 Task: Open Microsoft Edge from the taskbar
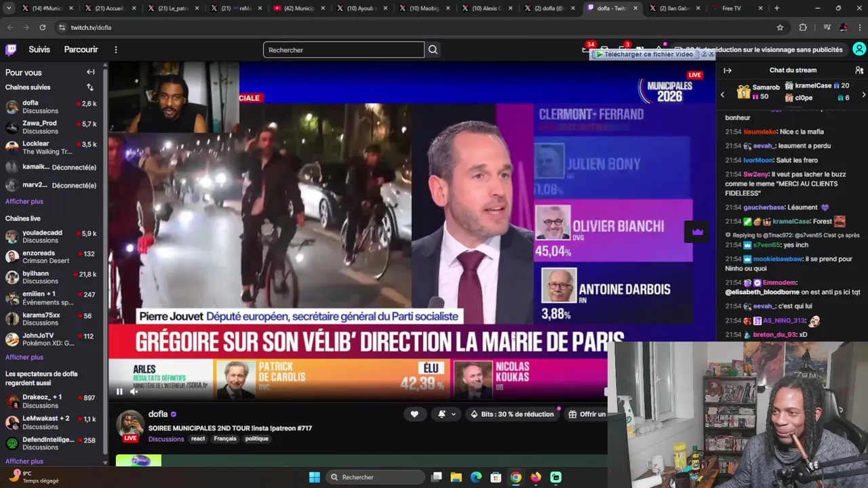click(476, 477)
